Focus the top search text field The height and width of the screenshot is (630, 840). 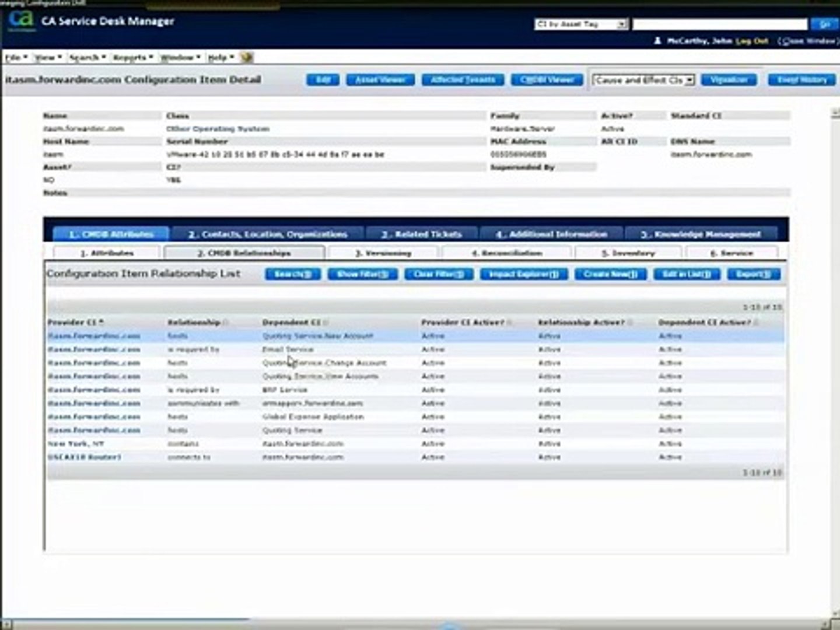coord(720,24)
